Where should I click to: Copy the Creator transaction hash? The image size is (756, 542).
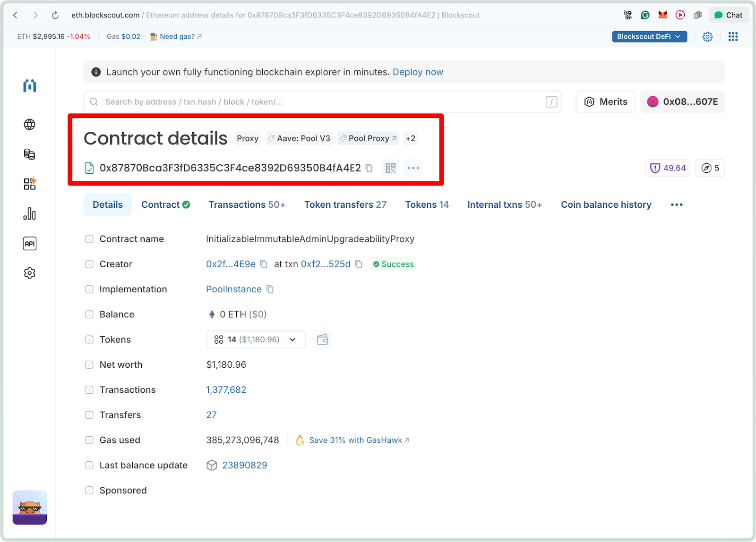pyautogui.click(x=359, y=264)
